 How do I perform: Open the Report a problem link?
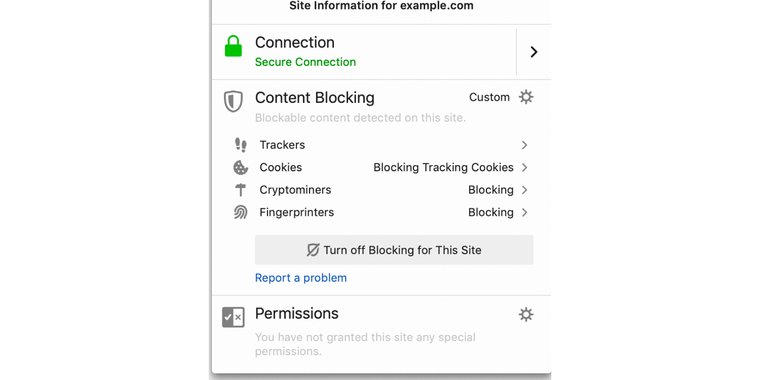(301, 278)
